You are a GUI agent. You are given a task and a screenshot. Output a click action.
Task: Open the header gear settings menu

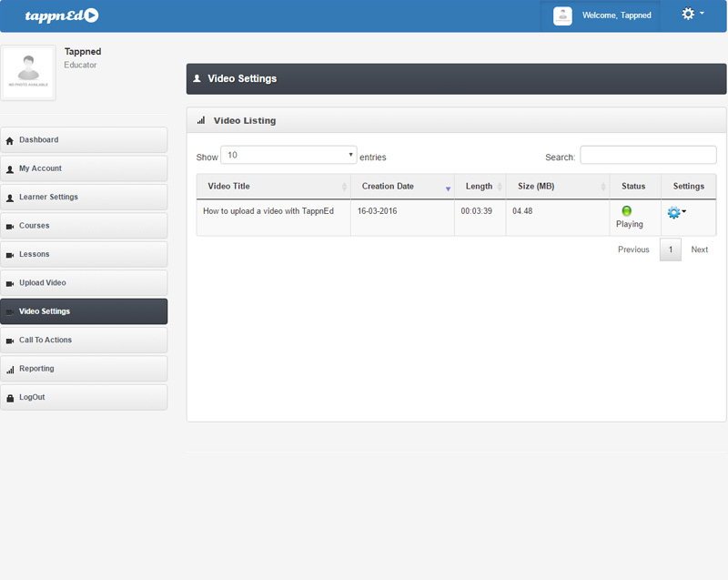pyautogui.click(x=692, y=15)
